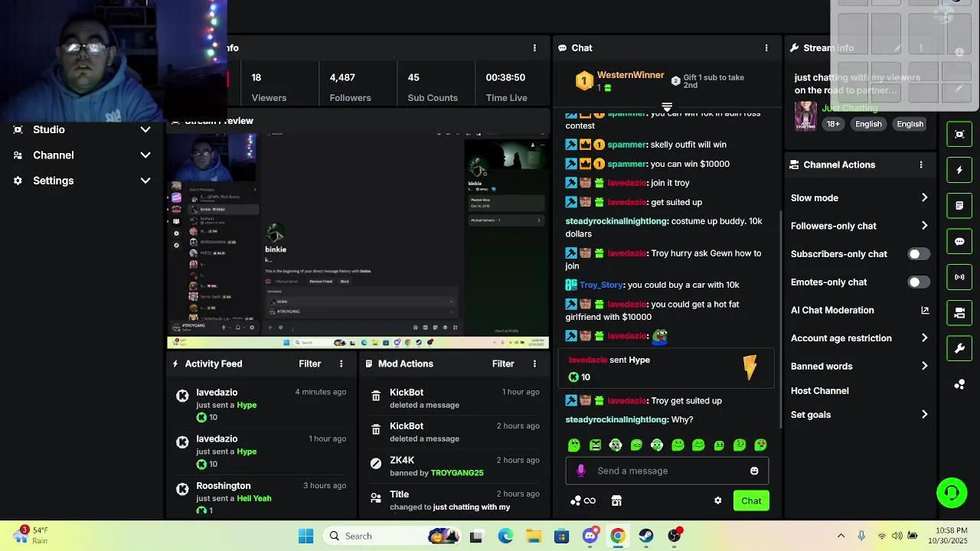Open OBS Studio from the taskbar
Viewport: 980px width, 551px height.
tap(675, 536)
